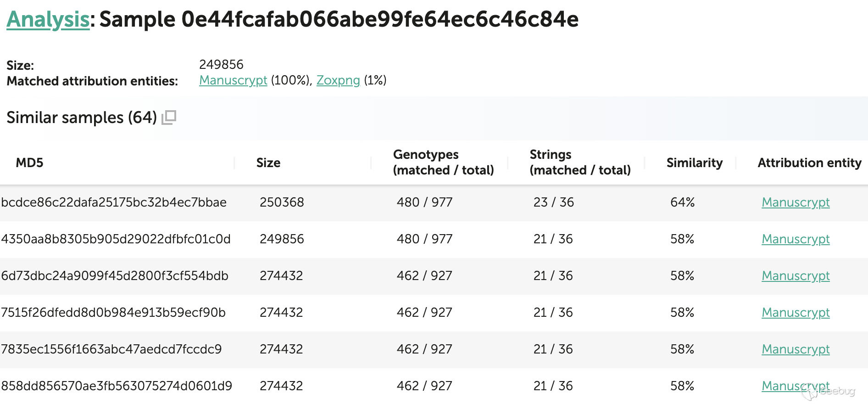Open Manuscrypt link for sample 7515f26dfedd8d0b984e913b59ecf90b
The width and height of the screenshot is (868, 404).
(x=796, y=313)
